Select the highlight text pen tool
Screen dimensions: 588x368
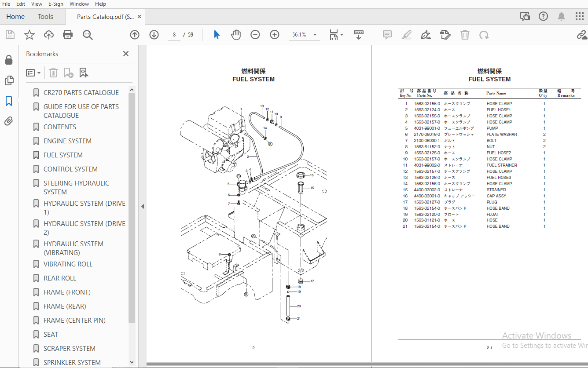pyautogui.click(x=407, y=35)
